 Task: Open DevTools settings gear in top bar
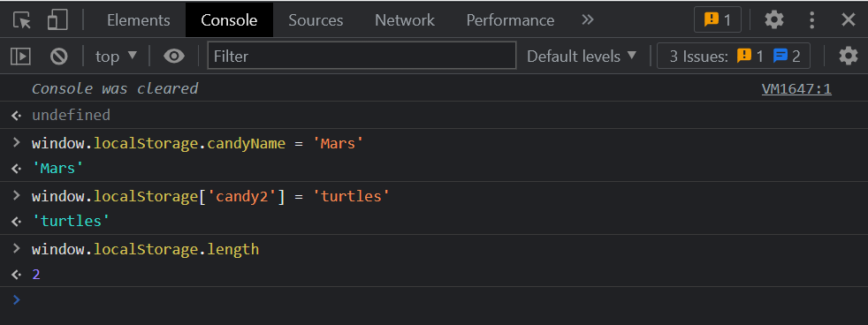click(774, 20)
